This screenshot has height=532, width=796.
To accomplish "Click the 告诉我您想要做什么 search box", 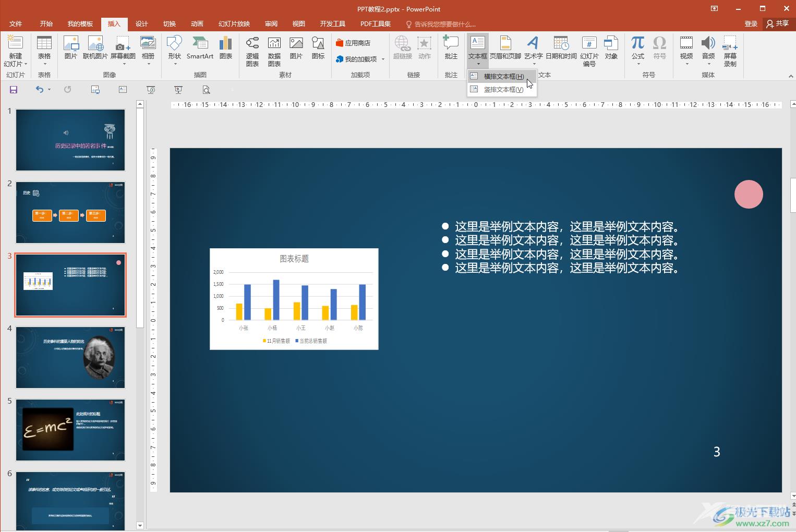I will pyautogui.click(x=441, y=25).
